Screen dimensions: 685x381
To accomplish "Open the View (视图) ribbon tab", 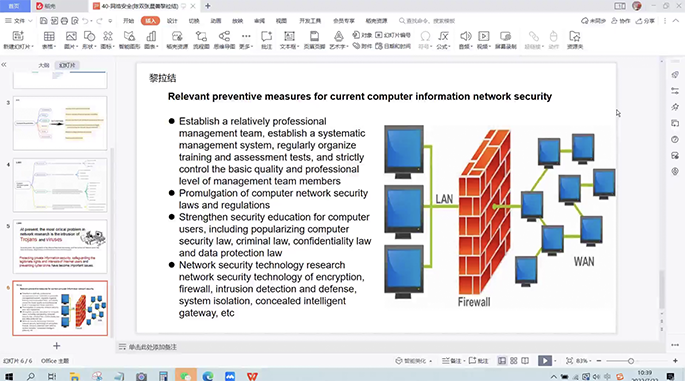I will point(281,21).
